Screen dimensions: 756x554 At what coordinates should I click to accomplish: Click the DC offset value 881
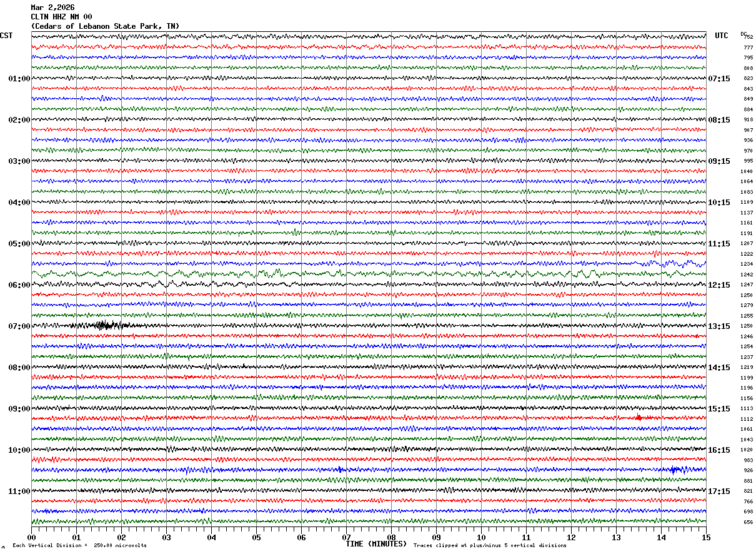pyautogui.click(x=749, y=481)
